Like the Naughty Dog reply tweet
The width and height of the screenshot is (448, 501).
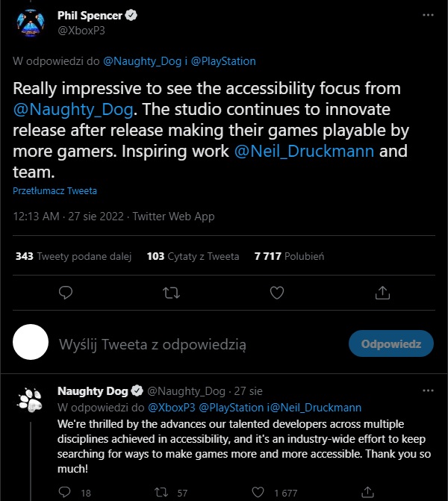[259, 492]
